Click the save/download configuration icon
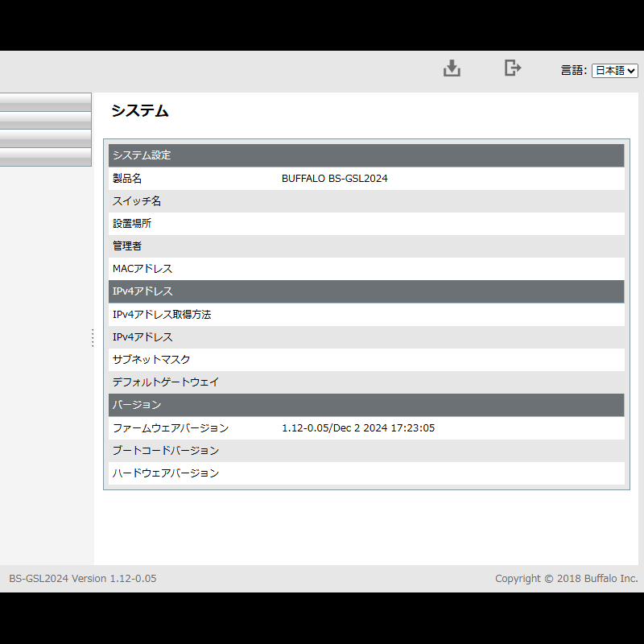 tap(452, 68)
